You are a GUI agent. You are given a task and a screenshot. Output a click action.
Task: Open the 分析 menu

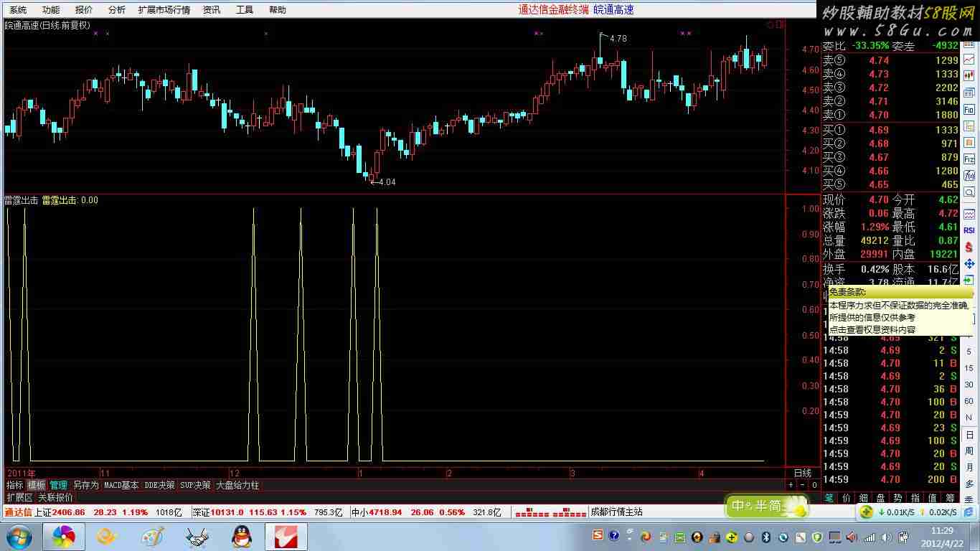117,10
